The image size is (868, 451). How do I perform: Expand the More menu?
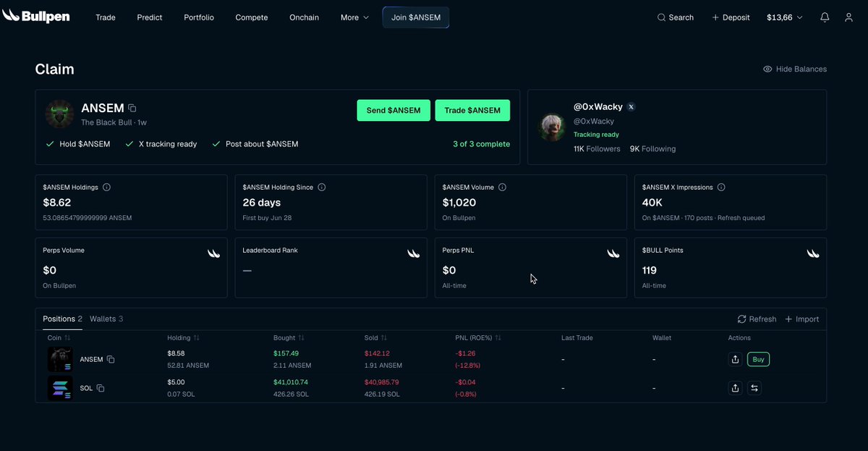click(354, 17)
